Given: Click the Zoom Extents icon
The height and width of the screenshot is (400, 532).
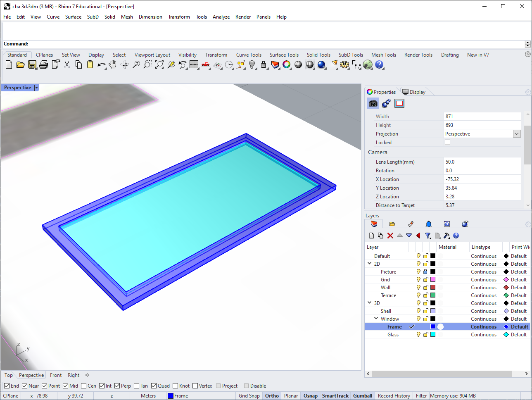Looking at the screenshot, I should click(x=159, y=64).
